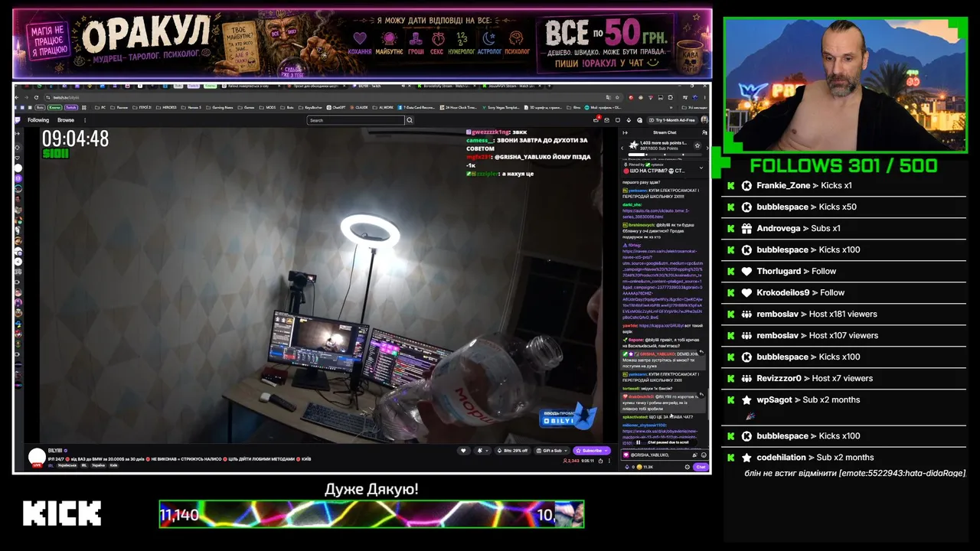
Task: Collapse the Stream Chat panel
Action: point(626,132)
